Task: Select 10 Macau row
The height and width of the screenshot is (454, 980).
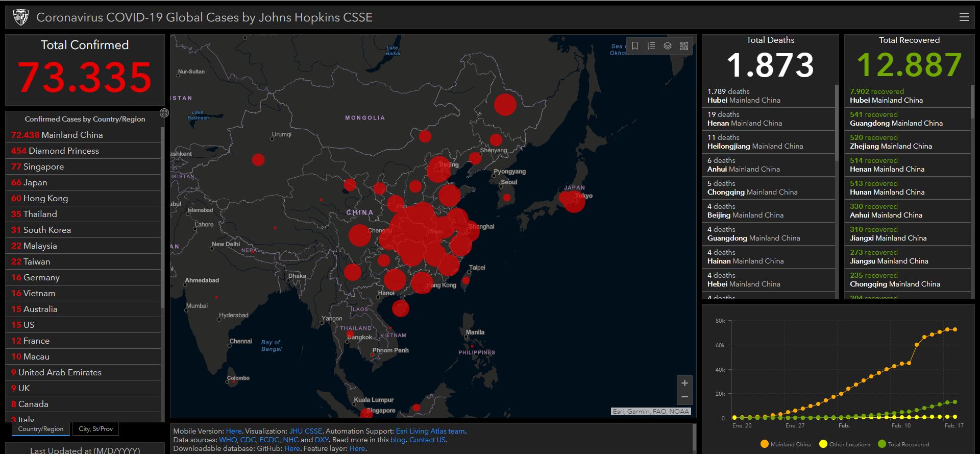Action: pyautogui.click(x=84, y=356)
